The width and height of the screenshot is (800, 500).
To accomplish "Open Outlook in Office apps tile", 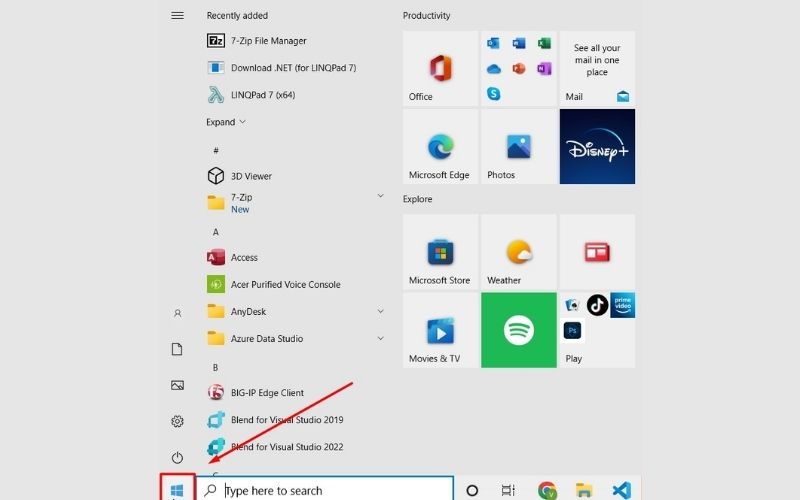I will [493, 43].
